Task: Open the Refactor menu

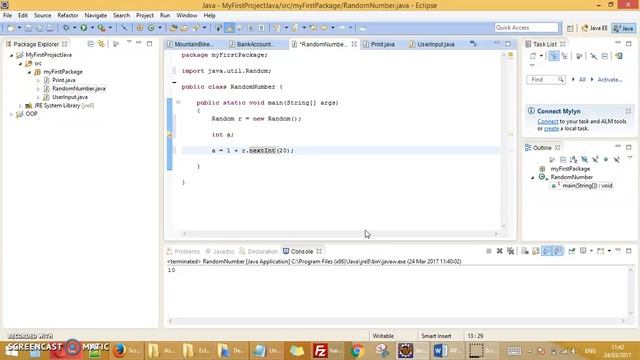Action: click(68, 16)
